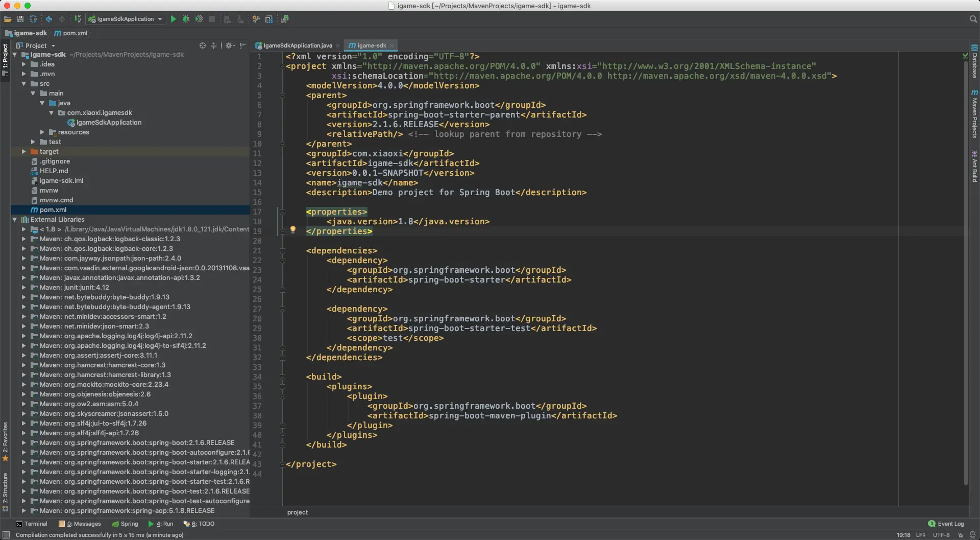Synchronize the project using the refresh icon

[x=33, y=19]
